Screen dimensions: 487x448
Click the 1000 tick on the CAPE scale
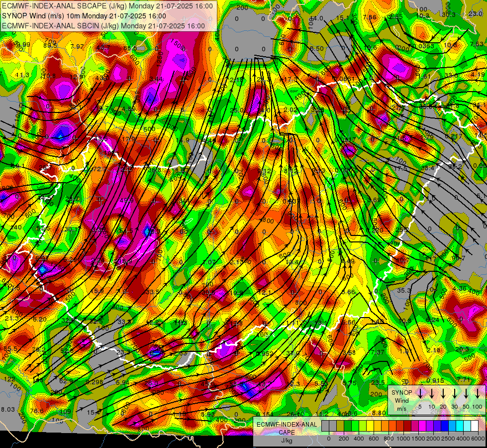pyautogui.click(x=403, y=439)
